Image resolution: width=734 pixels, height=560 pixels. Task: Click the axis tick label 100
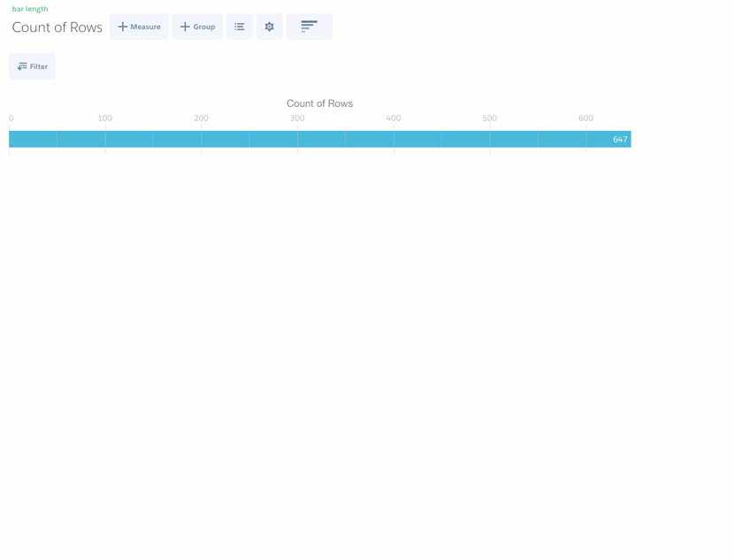tap(105, 119)
